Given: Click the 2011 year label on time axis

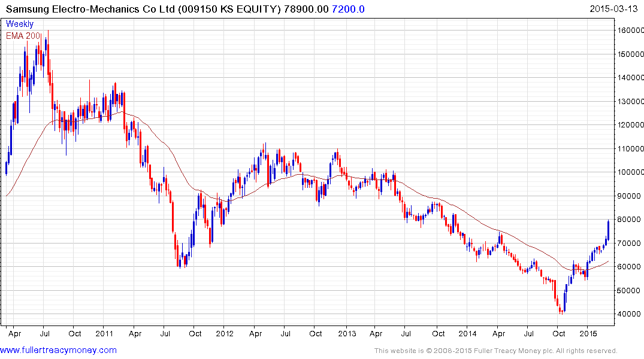Looking at the screenshot, I should coord(104,333).
